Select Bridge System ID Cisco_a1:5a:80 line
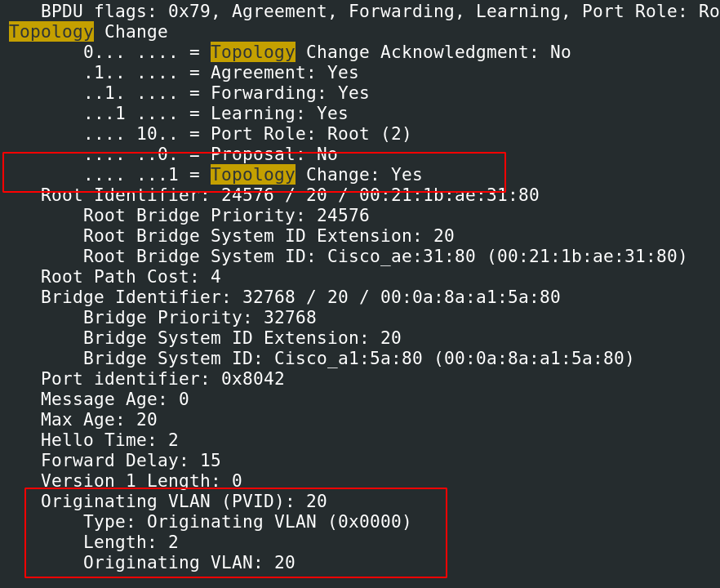720x588 pixels. [x=358, y=359]
